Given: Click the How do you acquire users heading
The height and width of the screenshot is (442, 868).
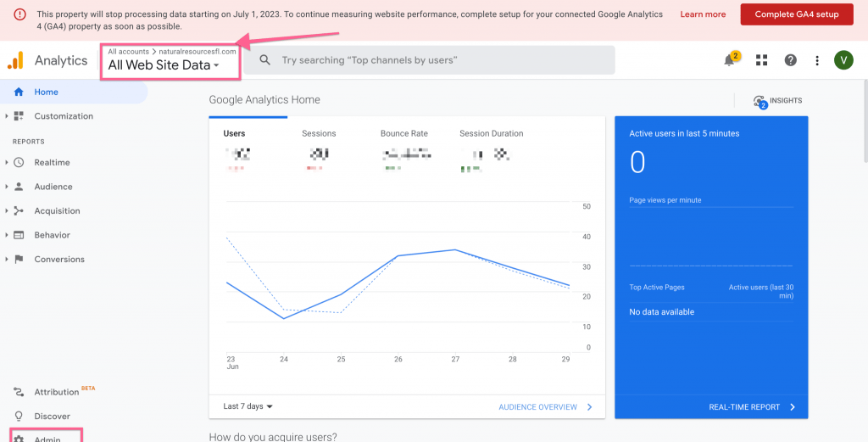Looking at the screenshot, I should 272,436.
